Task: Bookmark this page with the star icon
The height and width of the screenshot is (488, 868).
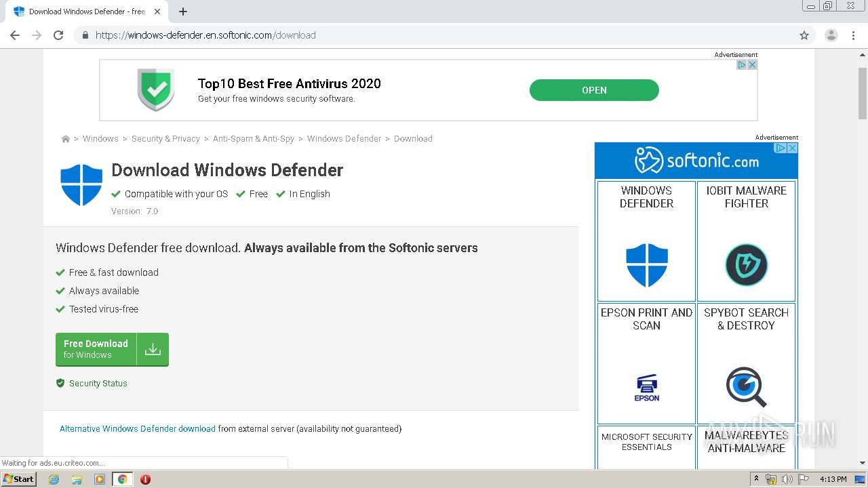Action: click(x=804, y=35)
